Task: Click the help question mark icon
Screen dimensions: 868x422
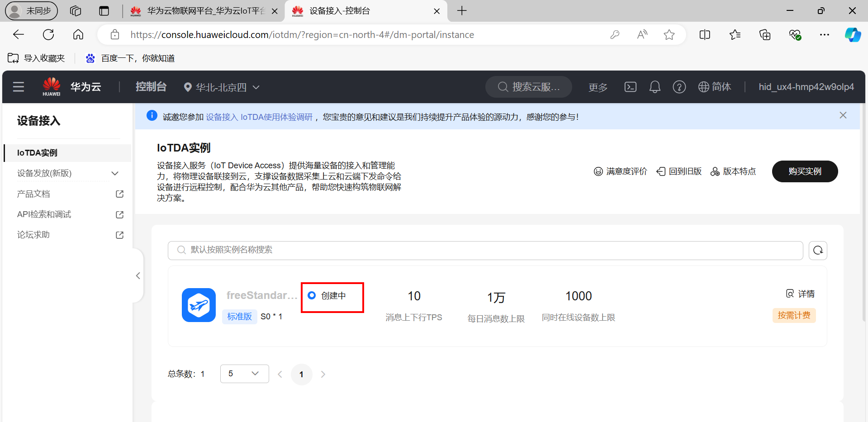Action: 679,87
